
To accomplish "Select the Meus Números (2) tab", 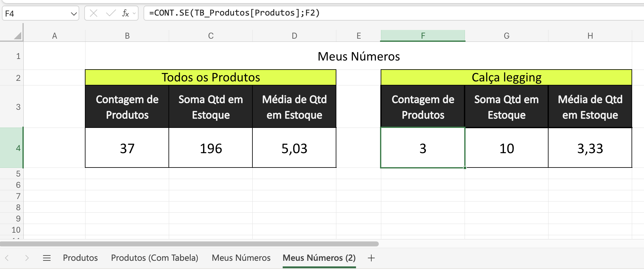I will (319, 258).
